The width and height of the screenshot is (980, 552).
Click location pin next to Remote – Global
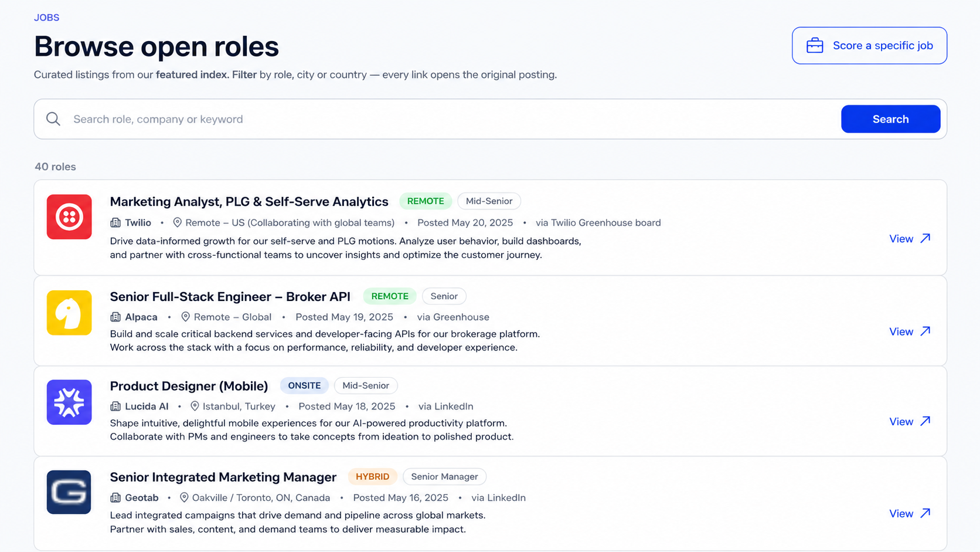click(186, 317)
